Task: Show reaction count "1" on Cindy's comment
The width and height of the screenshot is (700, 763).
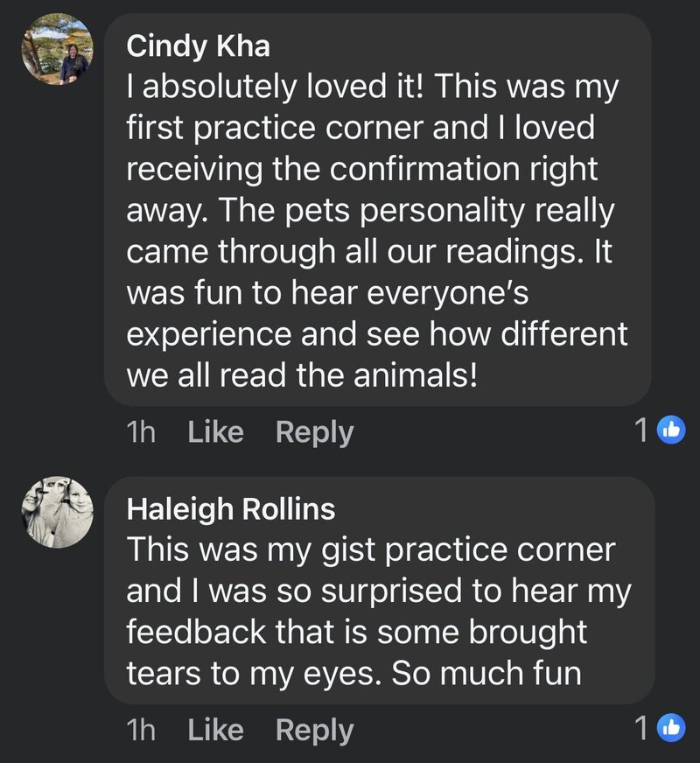Action: click(642, 430)
